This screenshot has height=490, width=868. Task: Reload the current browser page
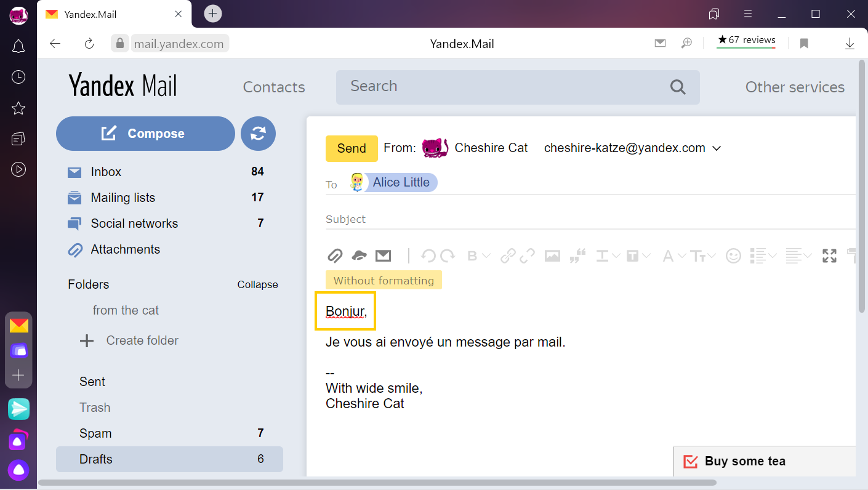(89, 43)
